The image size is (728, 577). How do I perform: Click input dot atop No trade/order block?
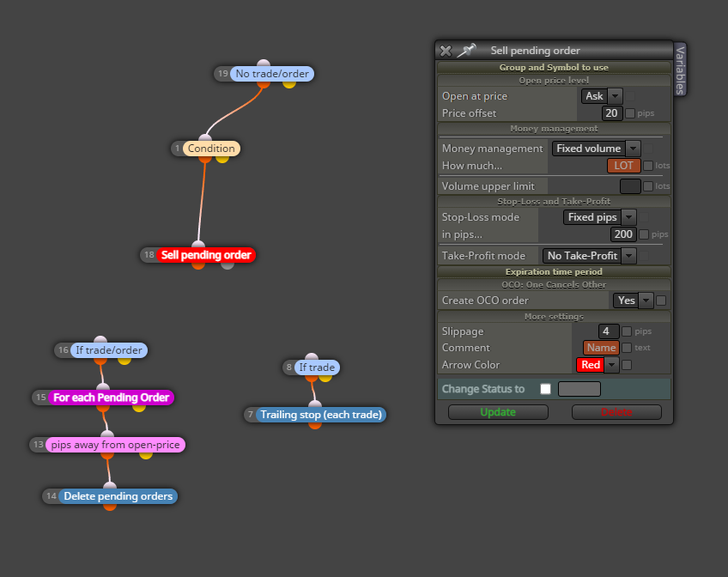point(264,64)
